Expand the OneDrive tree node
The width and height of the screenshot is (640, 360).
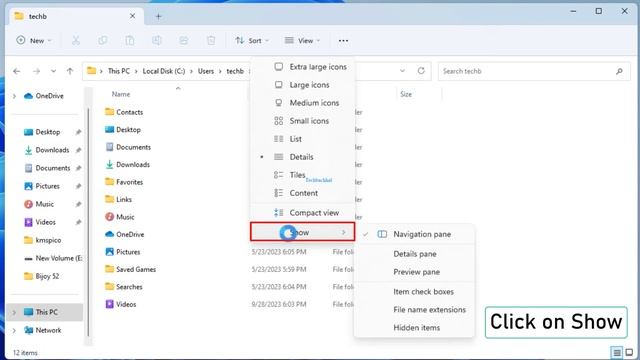point(14,96)
